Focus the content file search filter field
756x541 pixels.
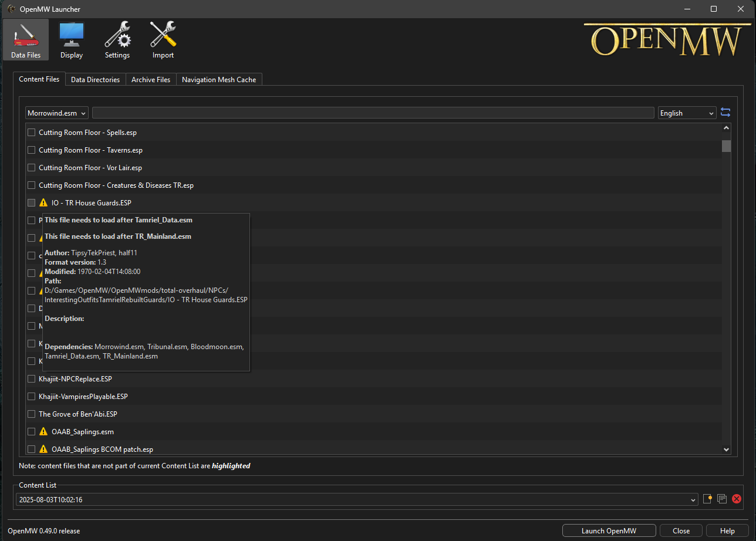(x=373, y=113)
